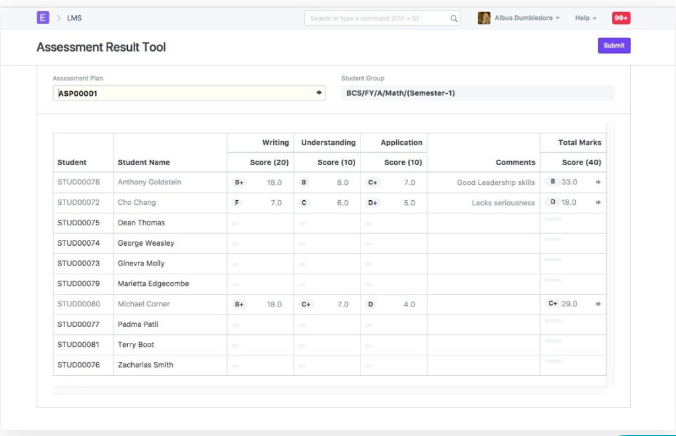
Task: Click the STUD00073 student ID
Action: coord(78,263)
